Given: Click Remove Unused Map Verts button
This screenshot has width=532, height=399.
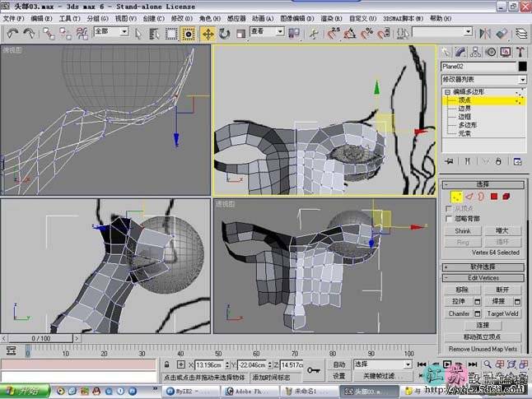Looking at the screenshot, I should [x=483, y=349].
